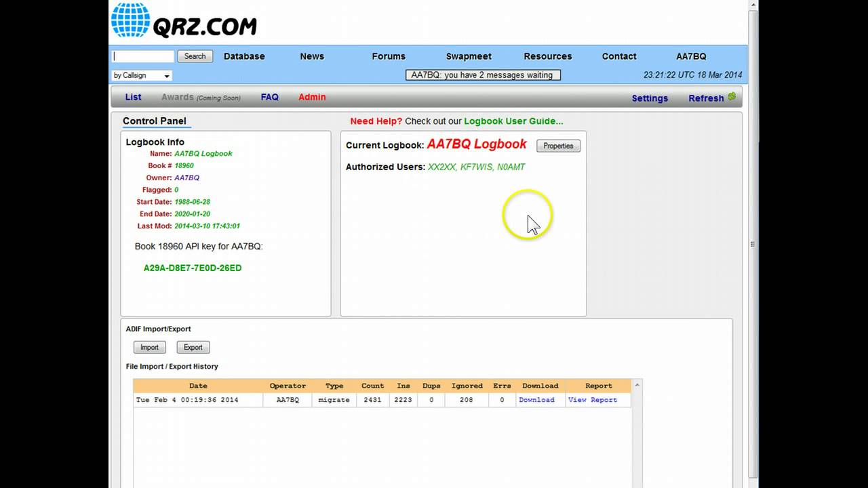The width and height of the screenshot is (868, 488).
Task: Switch to the List tab
Action: pos(133,97)
